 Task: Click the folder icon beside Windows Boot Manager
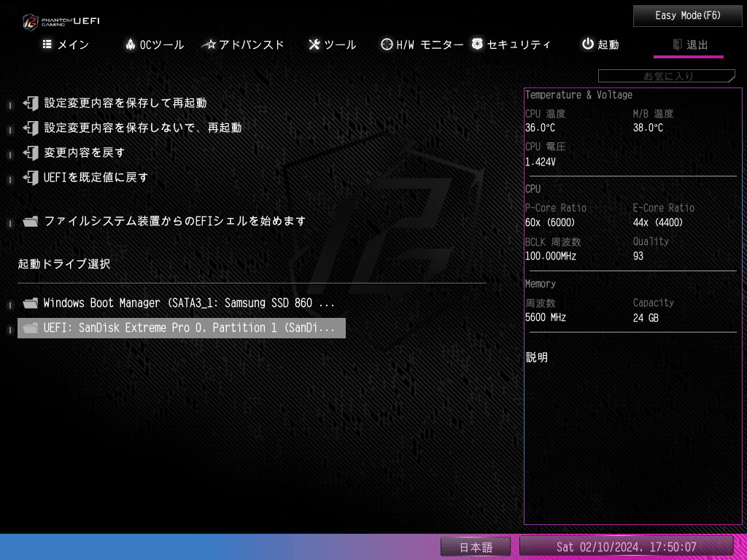[x=31, y=303]
